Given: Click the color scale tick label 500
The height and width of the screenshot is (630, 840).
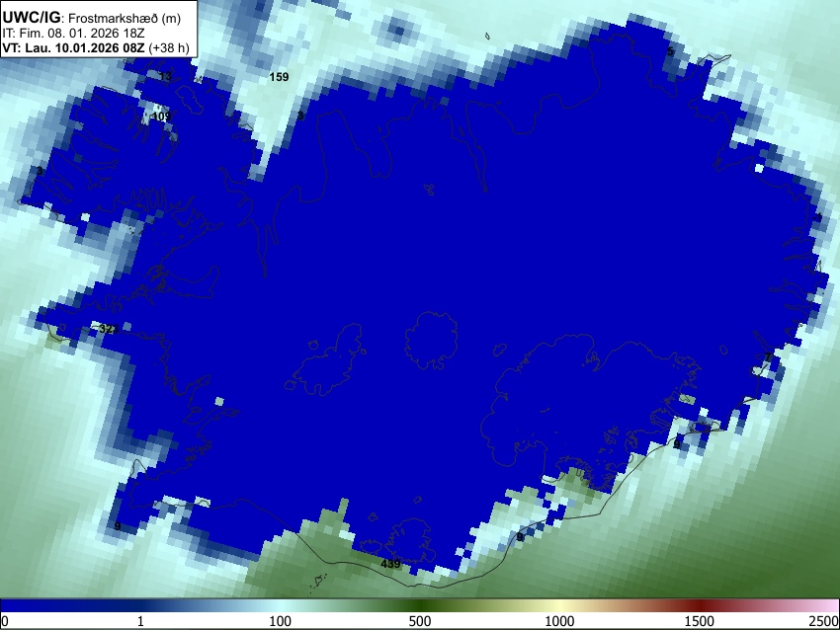Looking at the screenshot, I should click(x=420, y=621).
